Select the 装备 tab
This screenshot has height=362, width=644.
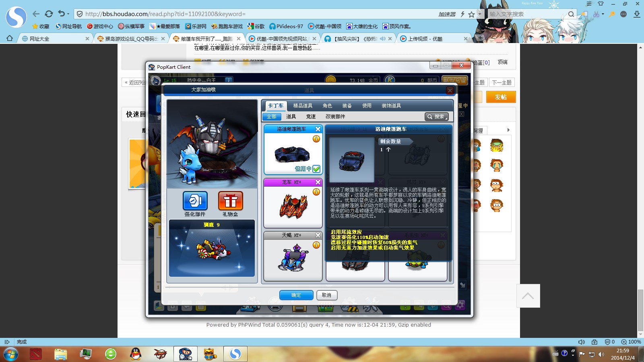[x=347, y=105]
